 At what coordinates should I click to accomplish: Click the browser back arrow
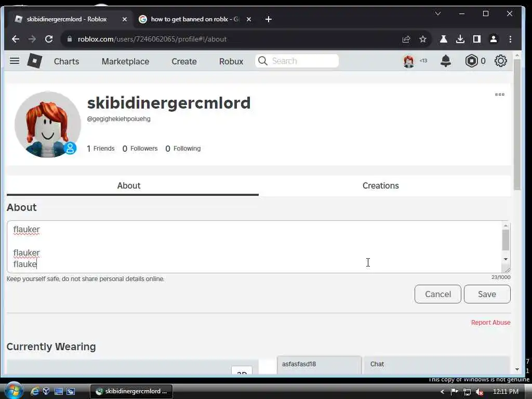(16, 39)
